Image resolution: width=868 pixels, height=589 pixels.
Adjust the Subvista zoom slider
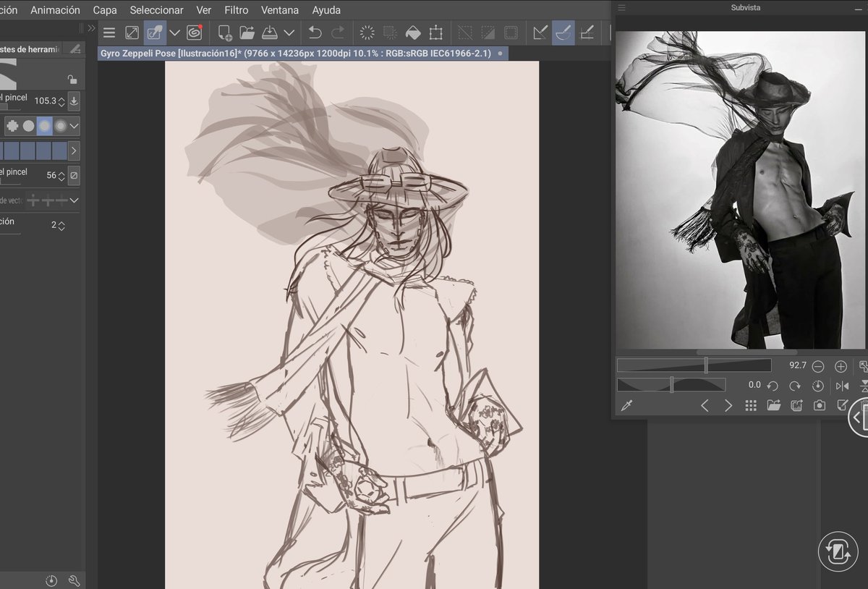[694, 365]
